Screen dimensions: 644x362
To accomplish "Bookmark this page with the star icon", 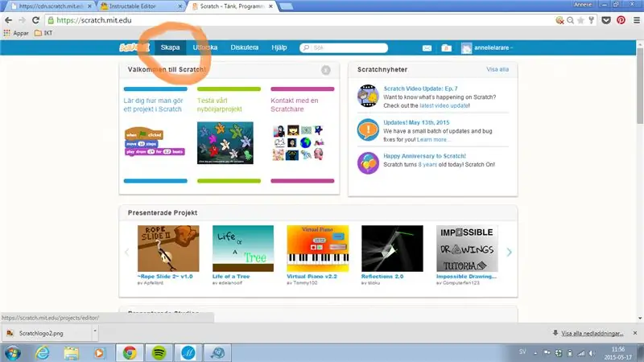I will (580, 20).
